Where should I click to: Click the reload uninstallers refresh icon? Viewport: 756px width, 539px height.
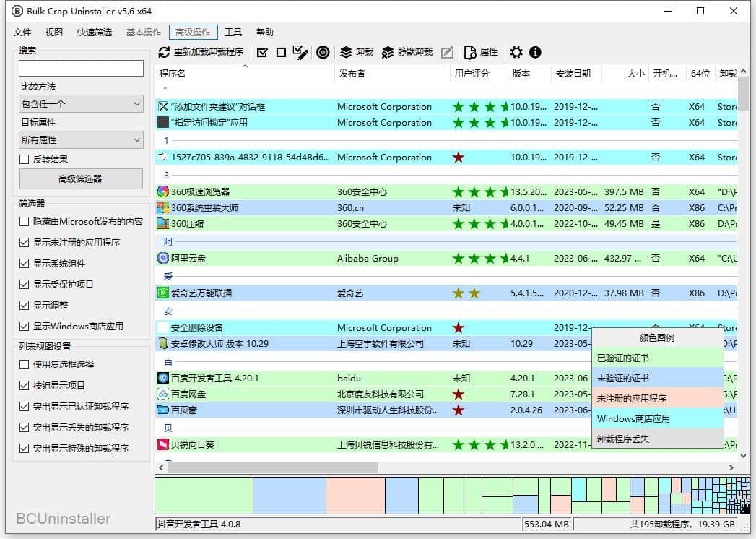(x=164, y=52)
